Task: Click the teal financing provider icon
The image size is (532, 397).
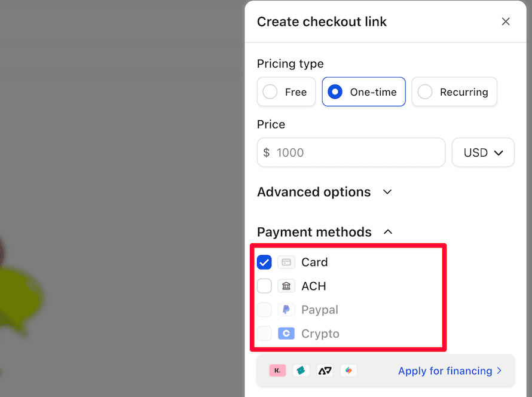Action: [301, 371]
